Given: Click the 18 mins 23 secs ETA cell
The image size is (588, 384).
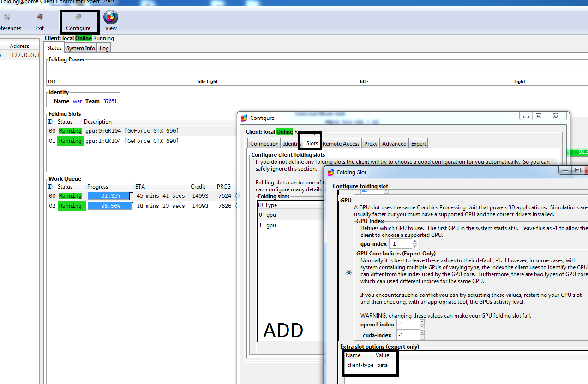Looking at the screenshot, I should point(161,206).
